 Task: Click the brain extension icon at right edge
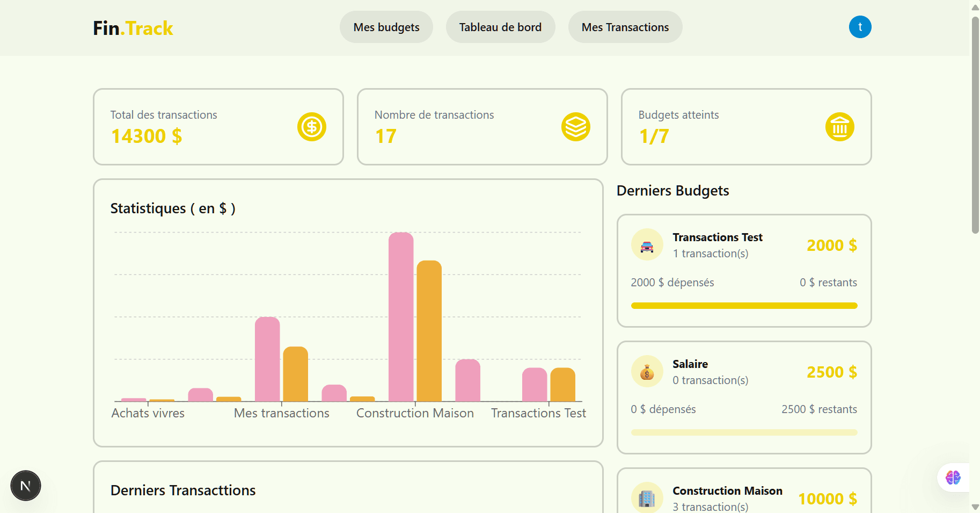953,478
